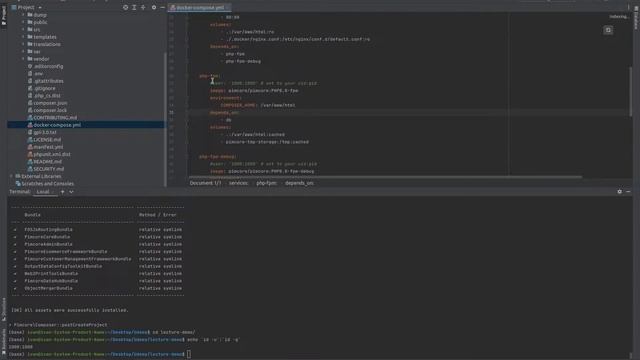The image size is (640, 360).
Task: Select .editorconfig file icon
Action: (x=30, y=66)
